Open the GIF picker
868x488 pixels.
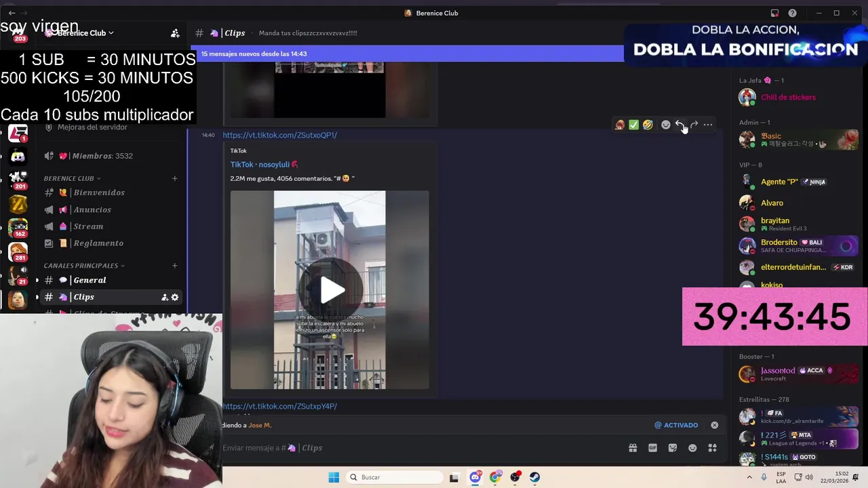(652, 448)
